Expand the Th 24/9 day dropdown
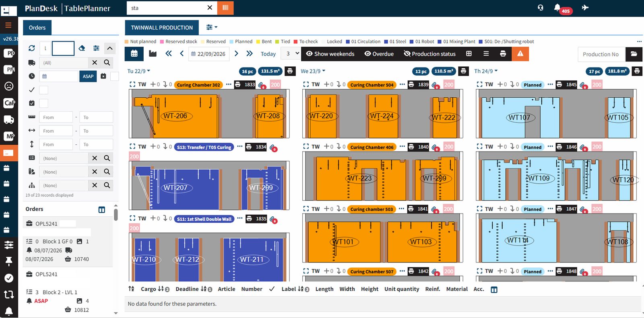The width and height of the screenshot is (644, 318). tap(486, 71)
